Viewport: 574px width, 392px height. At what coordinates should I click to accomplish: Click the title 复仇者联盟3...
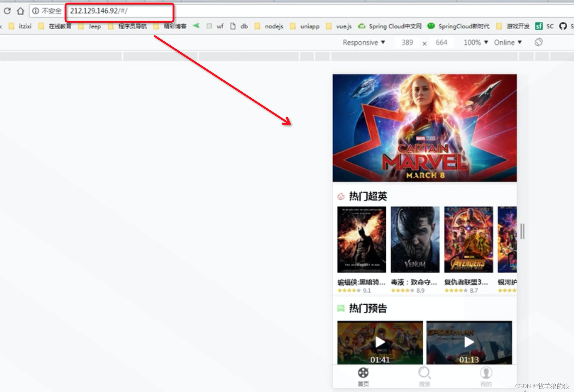466,282
